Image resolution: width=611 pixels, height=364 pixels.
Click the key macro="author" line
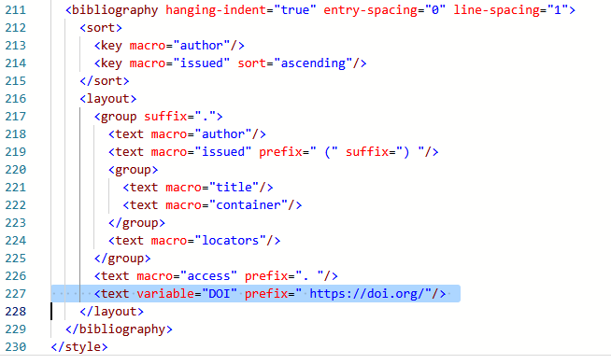click(169, 46)
